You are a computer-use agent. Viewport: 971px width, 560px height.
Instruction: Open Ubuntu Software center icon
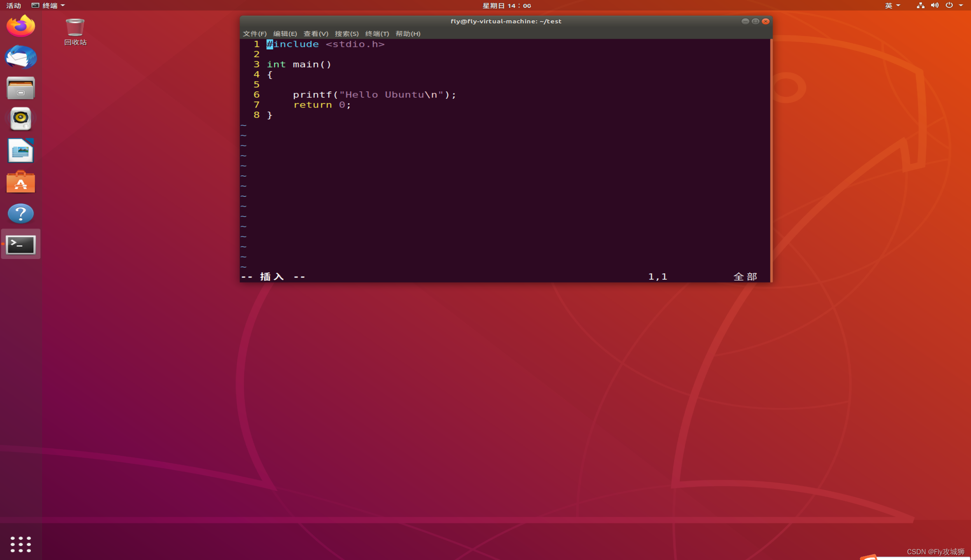[21, 182]
